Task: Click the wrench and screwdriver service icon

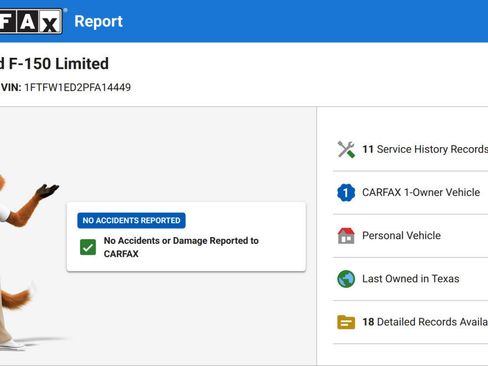Action: pos(346,149)
